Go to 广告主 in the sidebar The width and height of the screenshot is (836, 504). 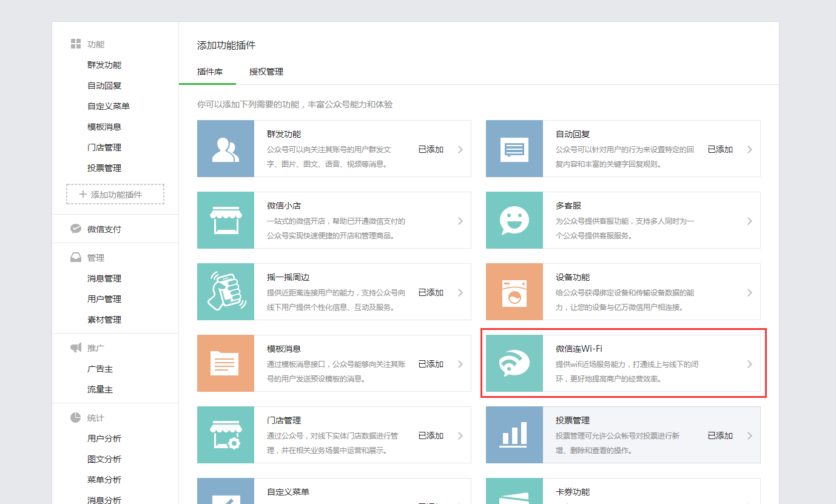[x=100, y=369]
